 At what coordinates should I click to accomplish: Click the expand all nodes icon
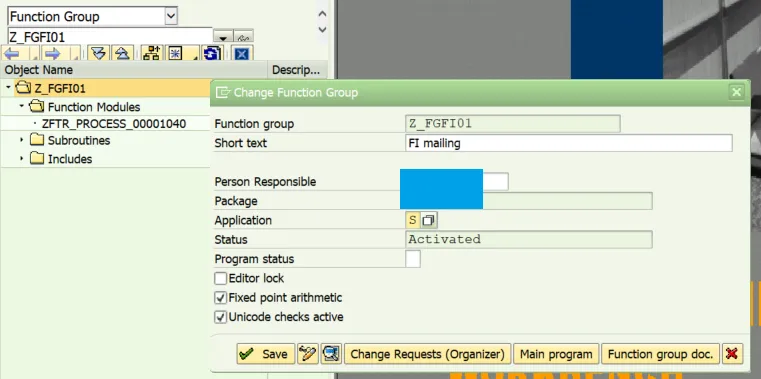coord(99,53)
